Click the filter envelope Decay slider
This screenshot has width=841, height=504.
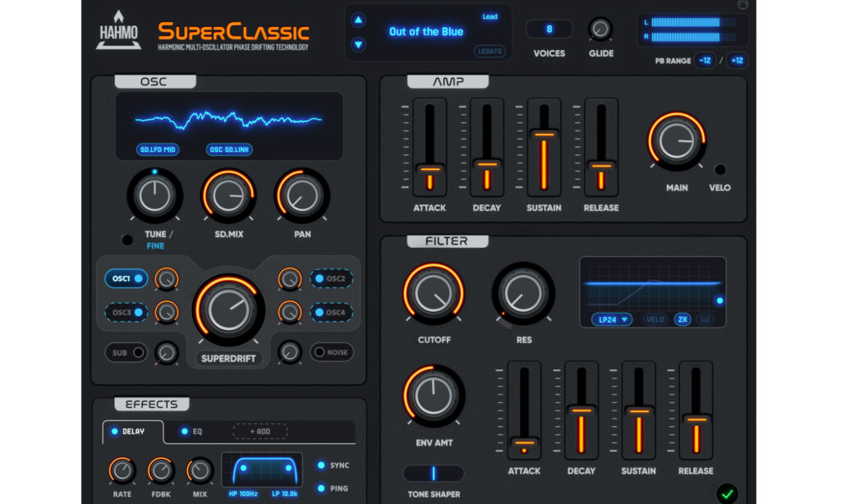pyautogui.click(x=581, y=410)
